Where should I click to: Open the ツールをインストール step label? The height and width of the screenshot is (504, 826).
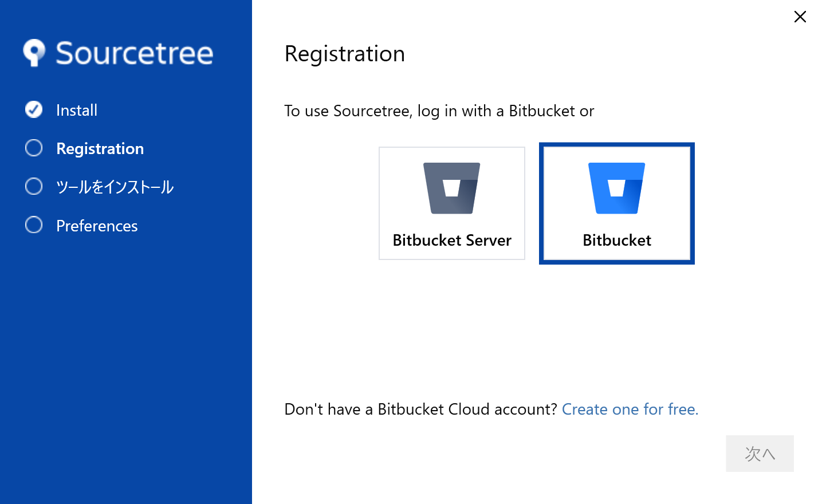(x=115, y=187)
